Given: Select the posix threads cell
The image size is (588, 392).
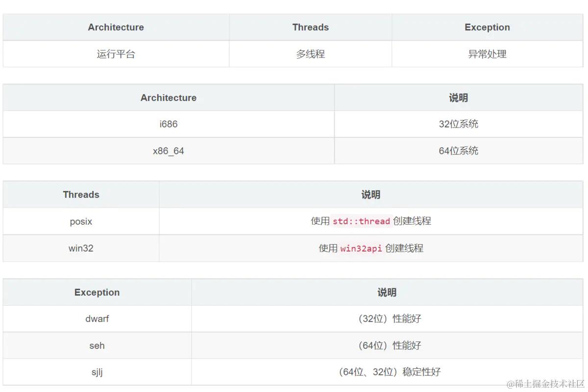Looking at the screenshot, I should (x=81, y=221).
